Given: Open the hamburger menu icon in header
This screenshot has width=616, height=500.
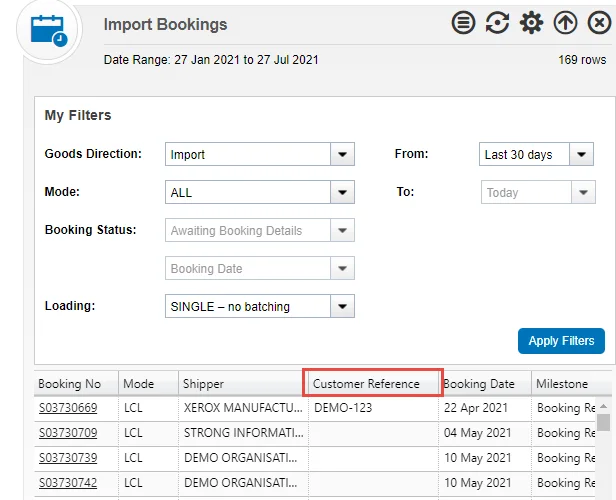Looking at the screenshot, I should coord(463,23).
